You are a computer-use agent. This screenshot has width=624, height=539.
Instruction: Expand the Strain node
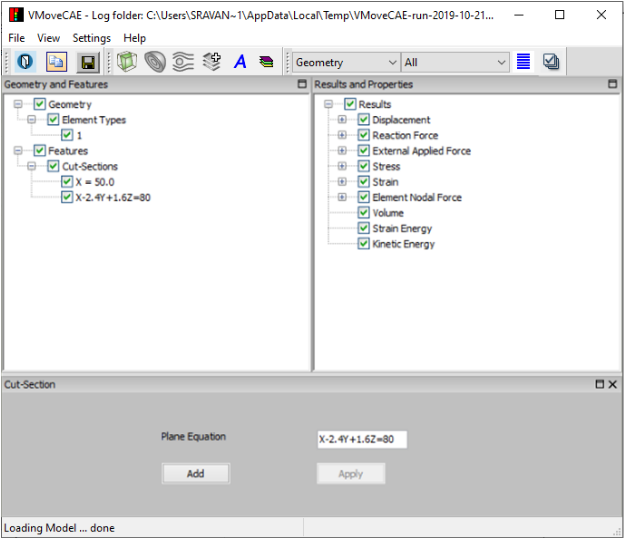pos(342,182)
